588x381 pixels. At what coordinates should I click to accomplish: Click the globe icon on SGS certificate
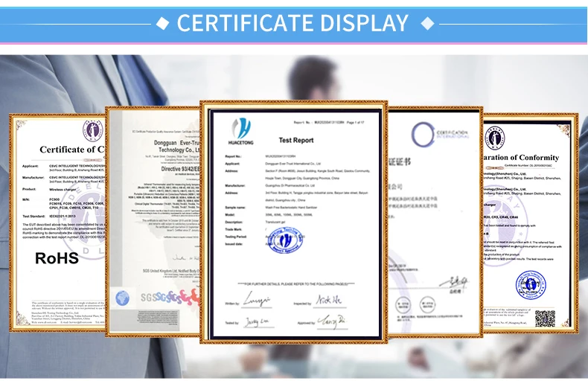click(x=122, y=298)
